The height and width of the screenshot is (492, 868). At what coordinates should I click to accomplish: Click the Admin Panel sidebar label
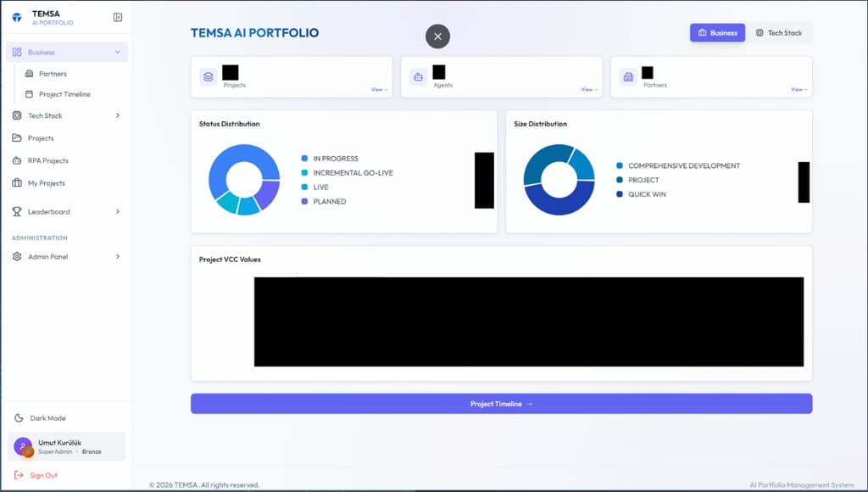pos(47,256)
